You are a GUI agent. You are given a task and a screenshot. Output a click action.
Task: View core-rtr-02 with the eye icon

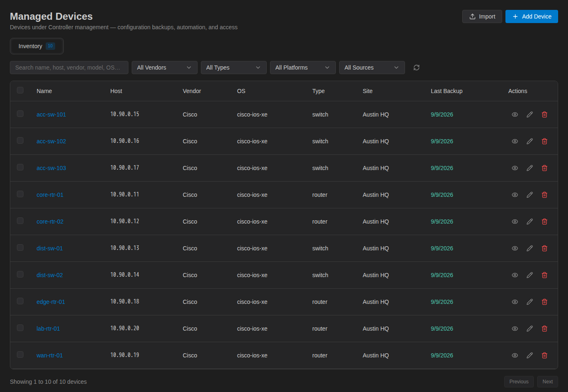click(x=515, y=222)
